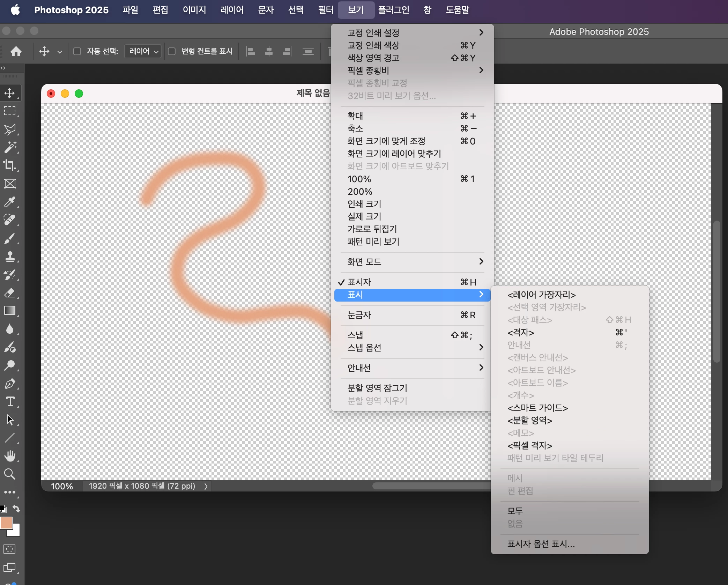This screenshot has width=728, height=585.
Task: Select the Zoom tool in toolbar
Action: click(x=10, y=474)
